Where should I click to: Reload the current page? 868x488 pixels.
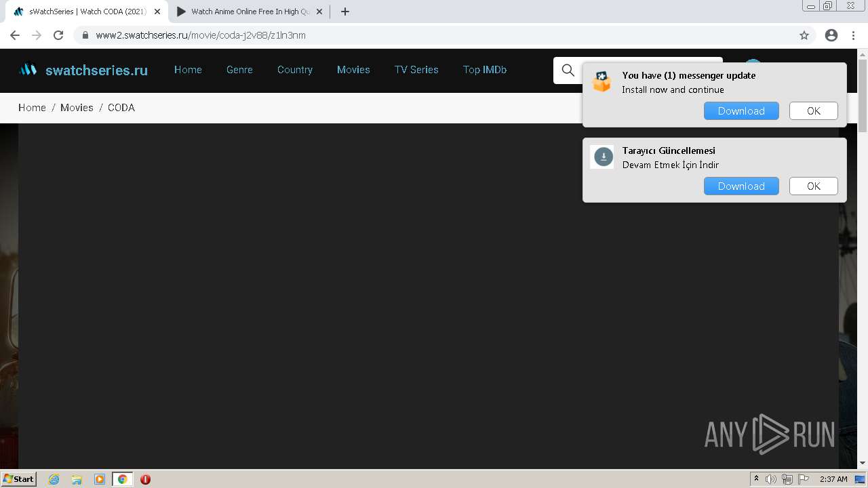pyautogui.click(x=58, y=35)
